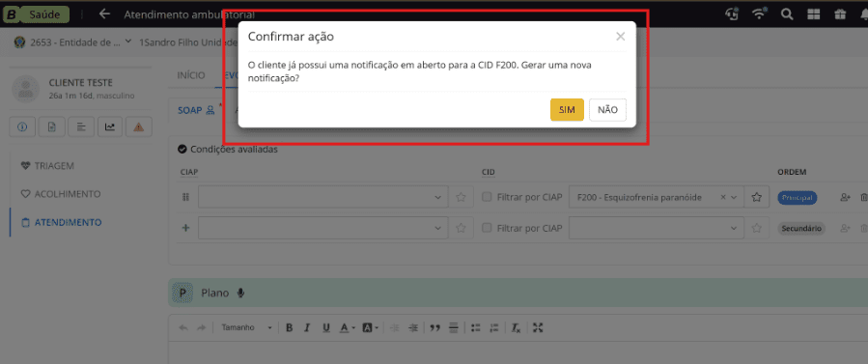The width and height of the screenshot is (868, 364).
Task: Activate the Plano microphone icon
Action: click(240, 294)
